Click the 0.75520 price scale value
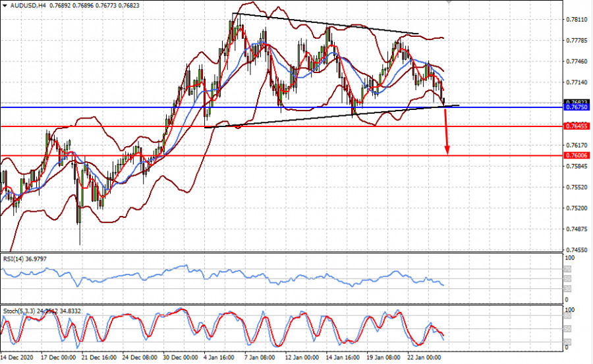The height and width of the screenshot is (364, 593). pyautogui.click(x=577, y=187)
